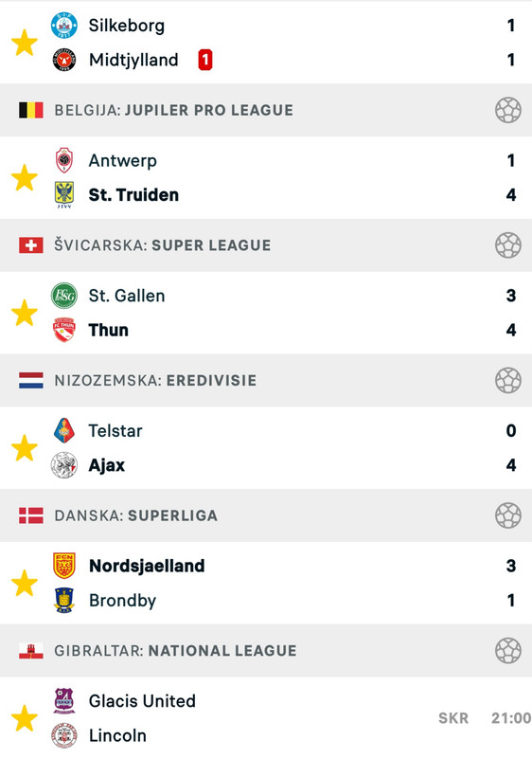
Task: Unstar the Glacis United vs Lincoln fixture
Action: point(24,718)
